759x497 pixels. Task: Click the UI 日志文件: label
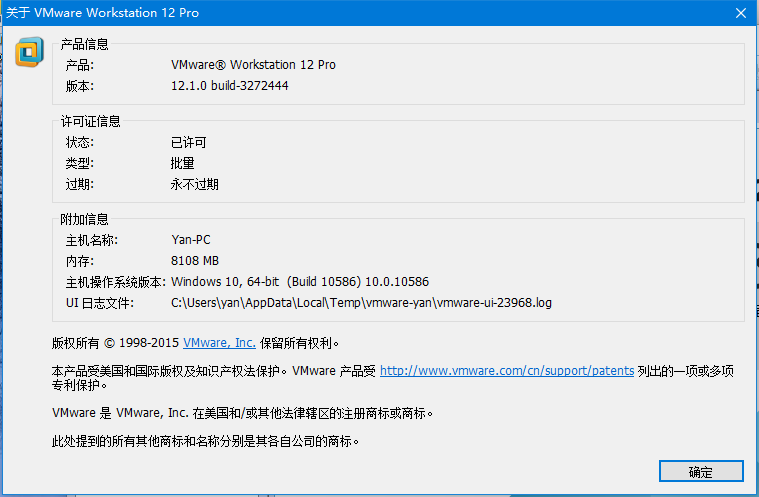tap(100, 303)
